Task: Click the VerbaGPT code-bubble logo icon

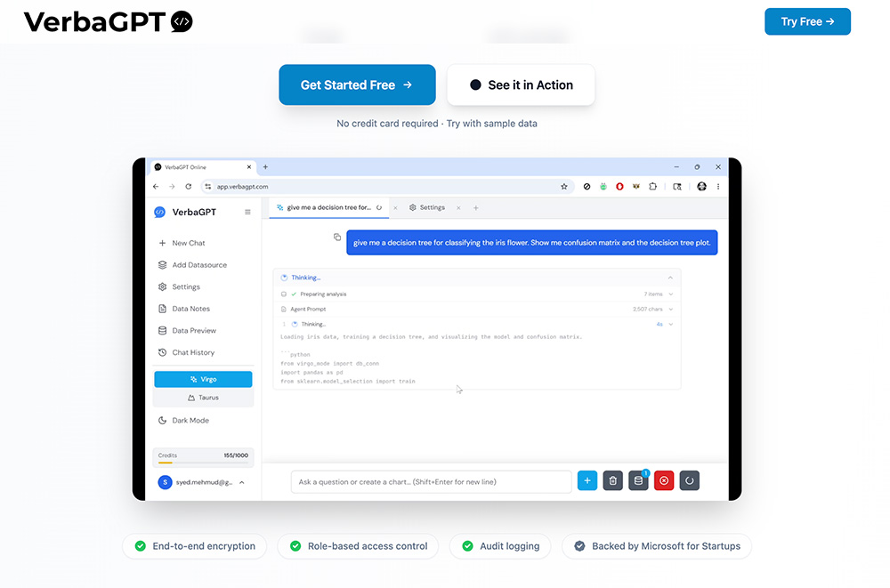Action: pyautogui.click(x=182, y=21)
